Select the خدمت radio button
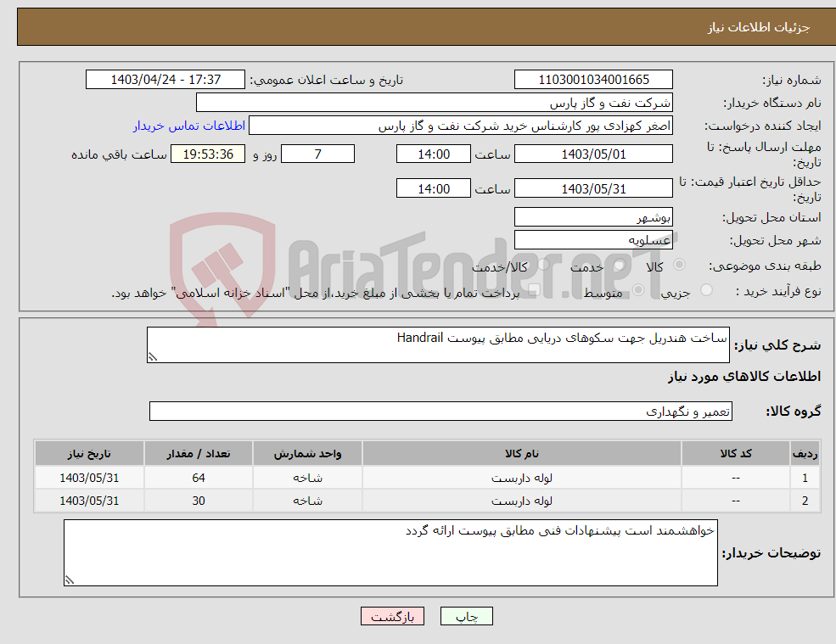The width and height of the screenshot is (836, 644). point(619,265)
